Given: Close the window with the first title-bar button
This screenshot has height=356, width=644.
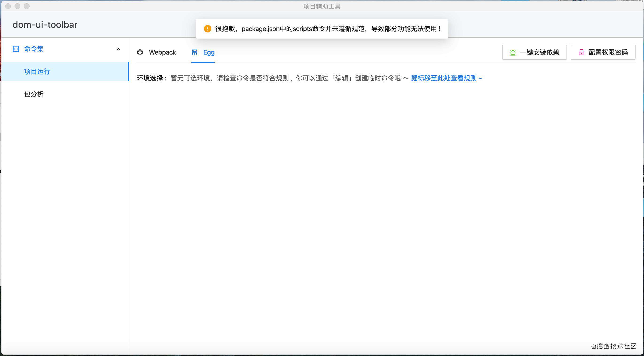Looking at the screenshot, I should click(8, 6).
